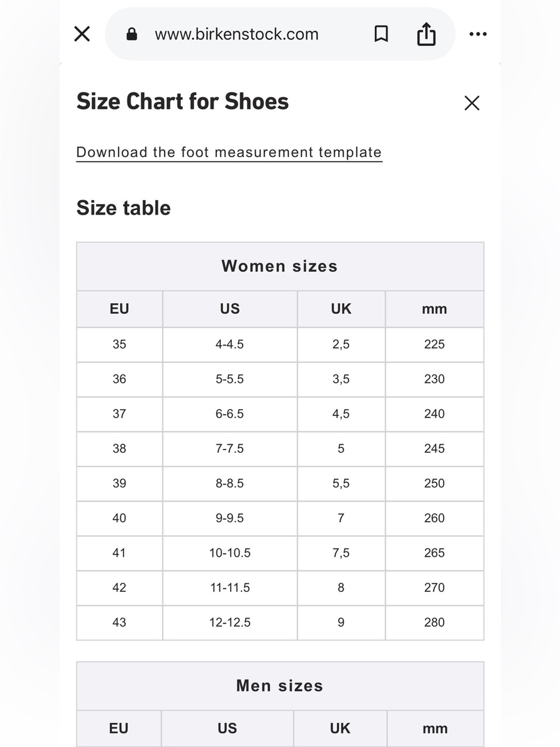Click the US column header in Women sizes
This screenshot has width=560, height=747.
pyautogui.click(x=230, y=309)
